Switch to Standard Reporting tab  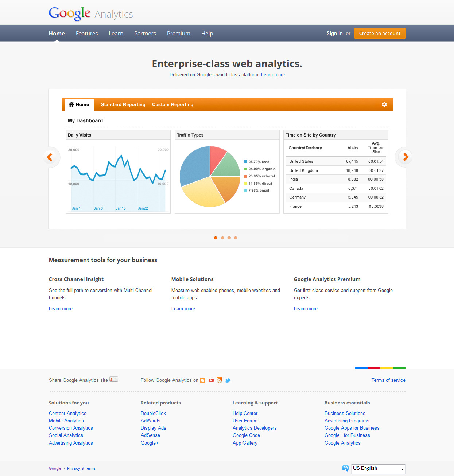tap(123, 105)
